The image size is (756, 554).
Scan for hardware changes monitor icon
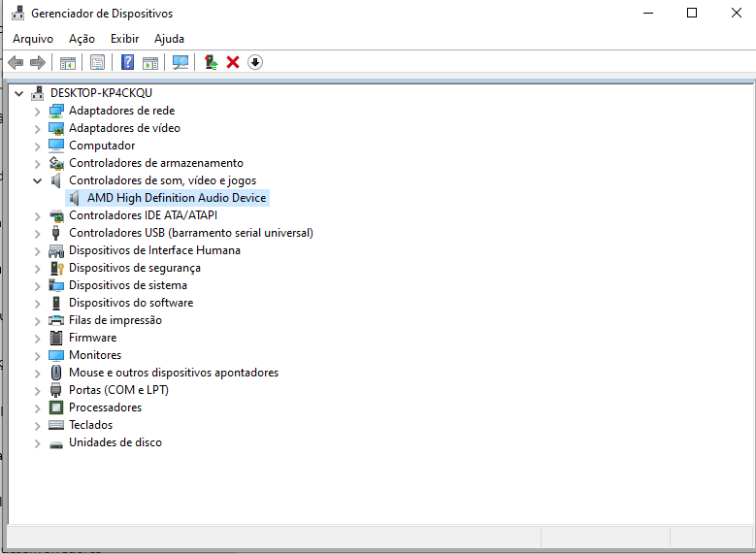pos(181,63)
